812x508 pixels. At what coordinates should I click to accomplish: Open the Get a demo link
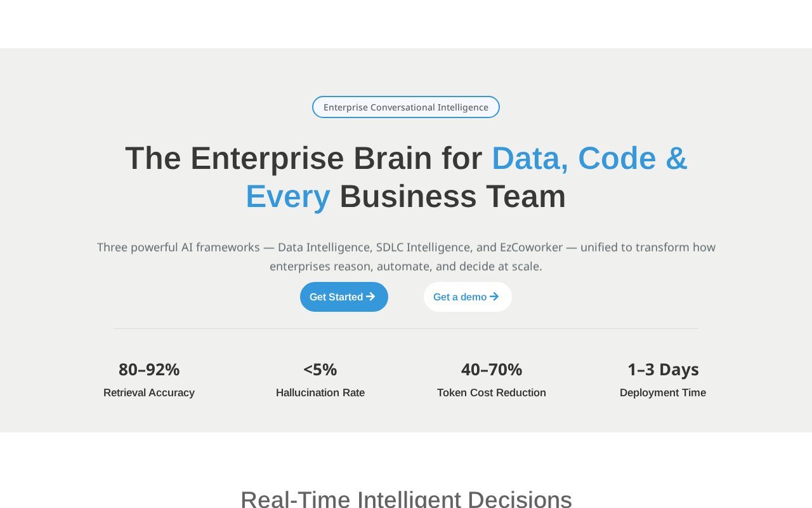click(x=468, y=297)
